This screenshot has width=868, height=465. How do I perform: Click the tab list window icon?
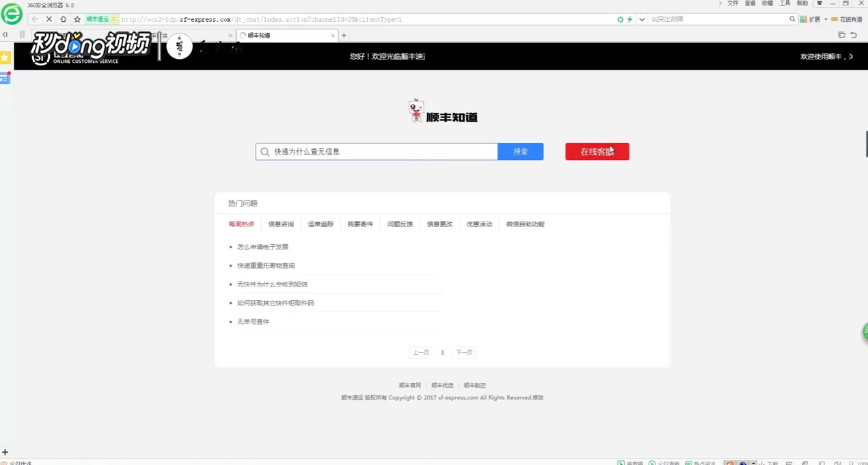841,35
